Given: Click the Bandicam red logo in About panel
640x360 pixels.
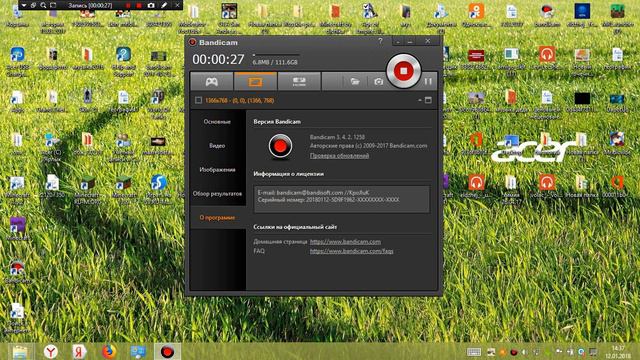Looking at the screenshot, I should pyautogui.click(x=280, y=145).
